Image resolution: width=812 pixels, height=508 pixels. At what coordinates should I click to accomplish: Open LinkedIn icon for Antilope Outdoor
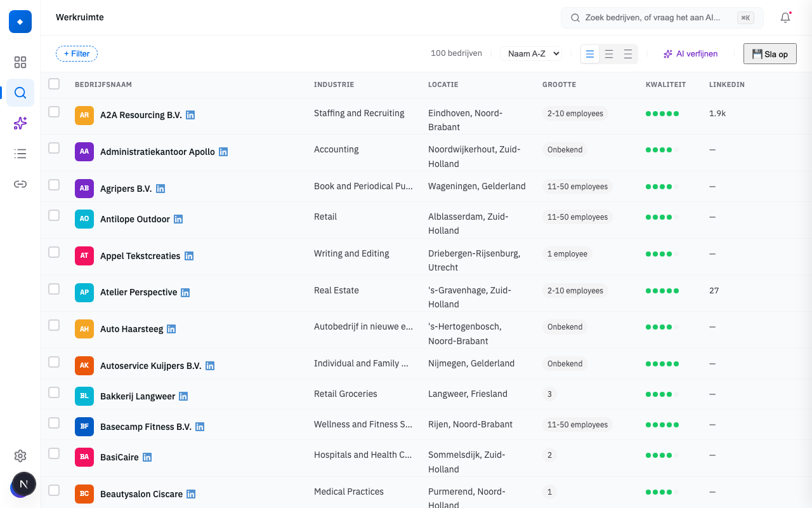[178, 219]
